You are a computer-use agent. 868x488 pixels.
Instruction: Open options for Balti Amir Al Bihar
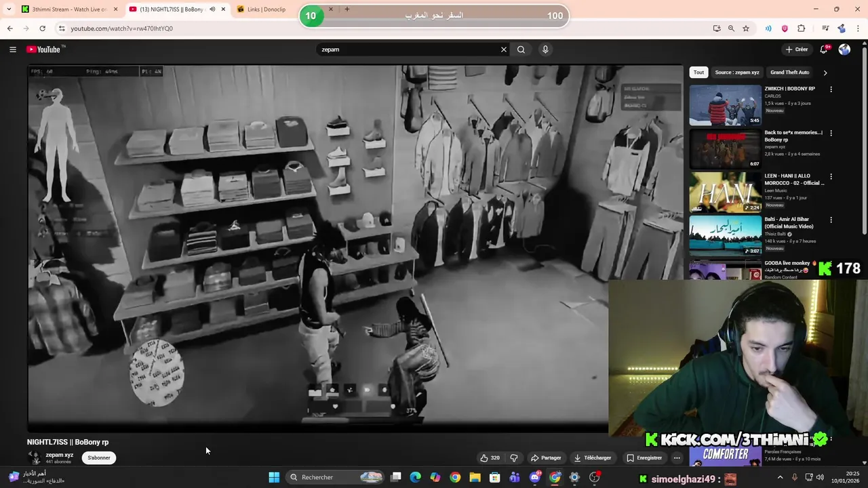(x=831, y=220)
